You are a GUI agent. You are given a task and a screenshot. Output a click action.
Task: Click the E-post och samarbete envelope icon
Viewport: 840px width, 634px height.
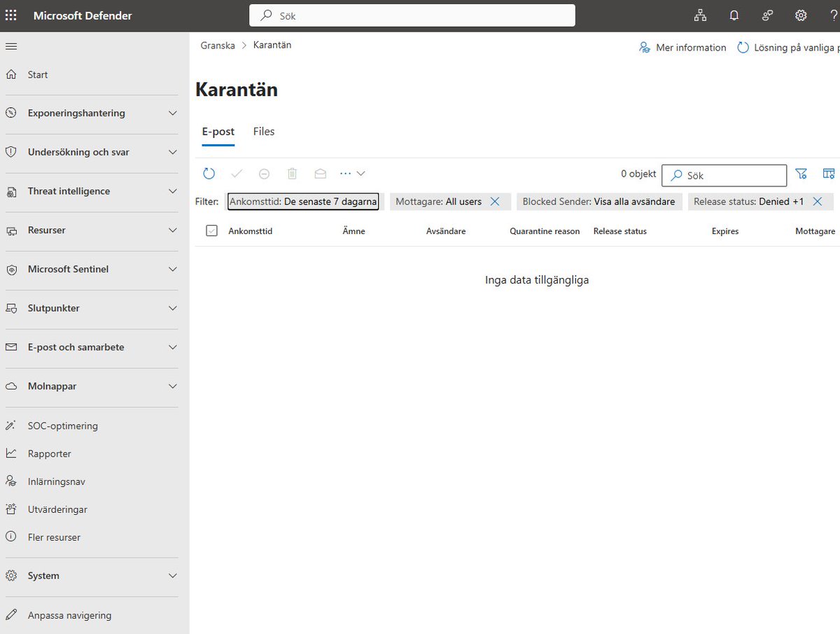[11, 347]
